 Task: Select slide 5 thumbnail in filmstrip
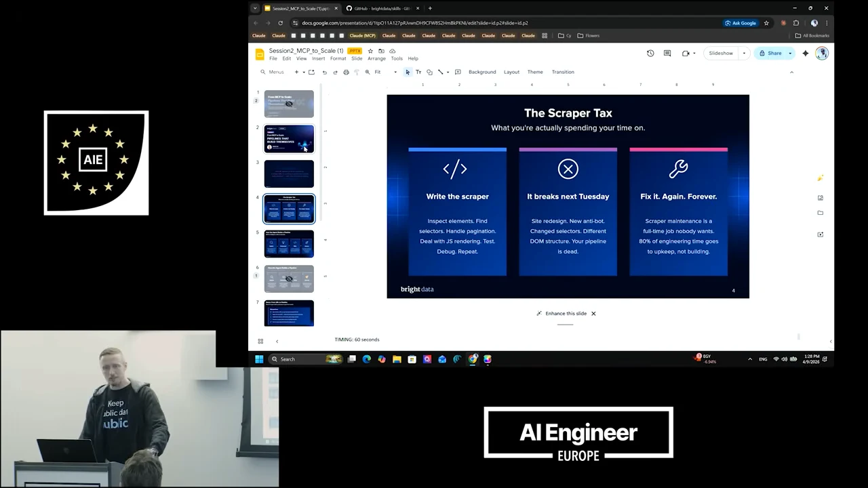coord(289,244)
